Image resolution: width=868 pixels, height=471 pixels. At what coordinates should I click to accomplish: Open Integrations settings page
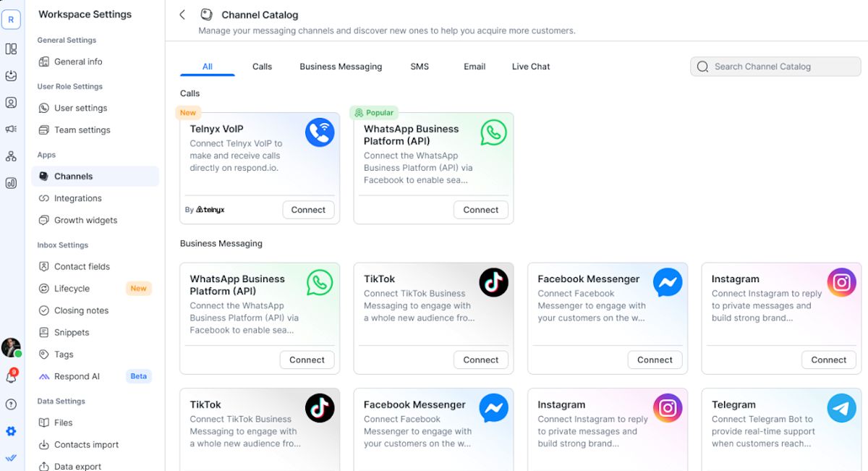tap(78, 198)
